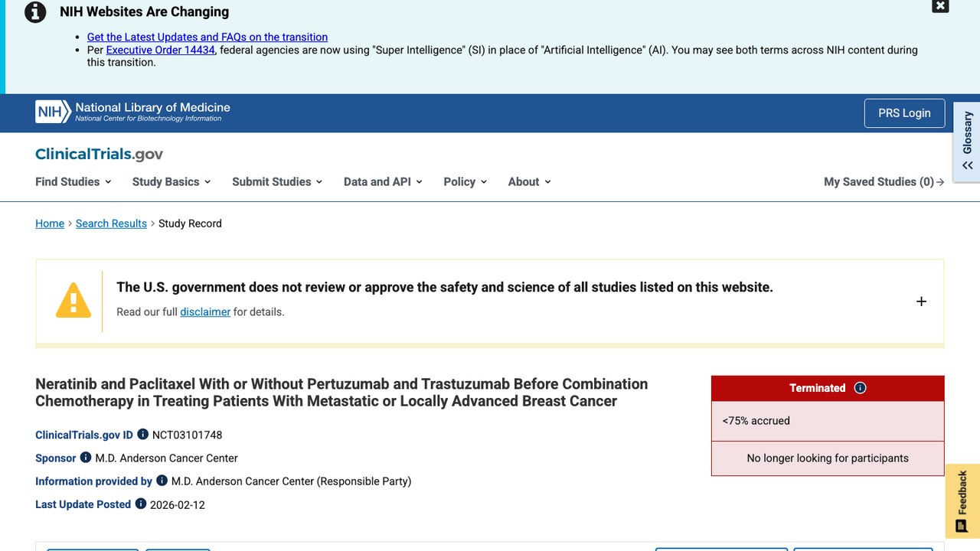Click info icon in Terminated status header

[860, 388]
